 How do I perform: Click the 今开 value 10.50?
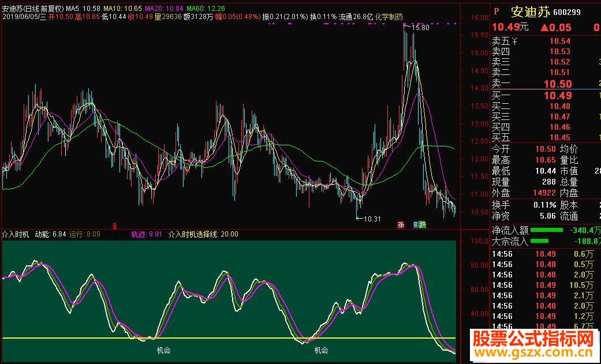546,149
